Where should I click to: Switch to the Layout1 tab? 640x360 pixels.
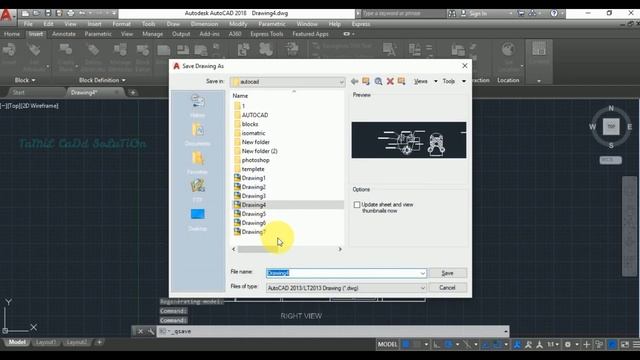(46, 342)
